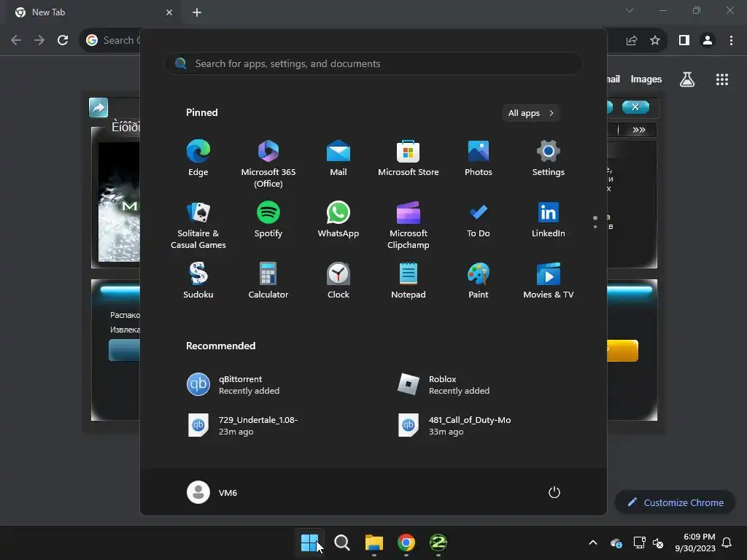The width and height of the screenshot is (747, 560).
Task: Go forward in Chrome
Action: tap(39, 40)
